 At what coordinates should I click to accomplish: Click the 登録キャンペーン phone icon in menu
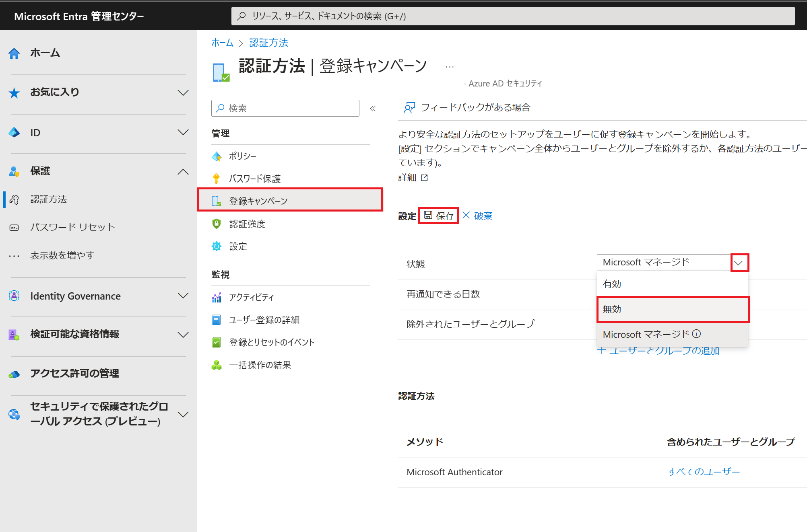tap(217, 201)
